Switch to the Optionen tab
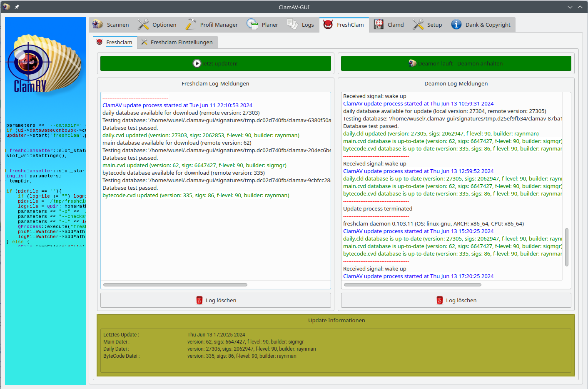This screenshot has width=588, height=389. click(x=157, y=25)
